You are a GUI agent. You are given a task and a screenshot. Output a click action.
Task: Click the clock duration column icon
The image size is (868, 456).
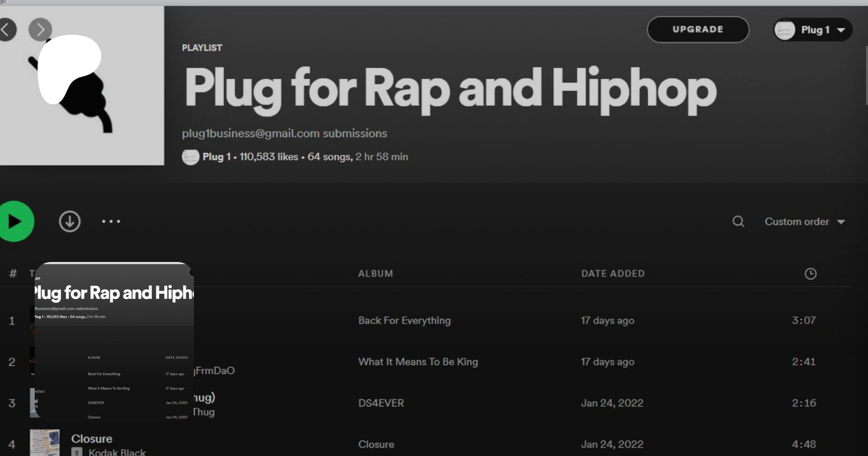(810, 274)
